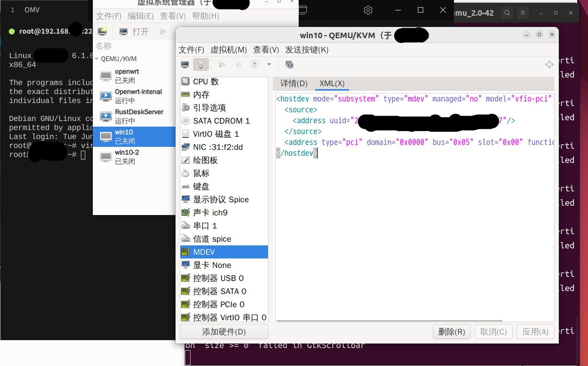Open 文件(F) menu in win10 window
This screenshot has width=588, height=366.
(x=191, y=50)
